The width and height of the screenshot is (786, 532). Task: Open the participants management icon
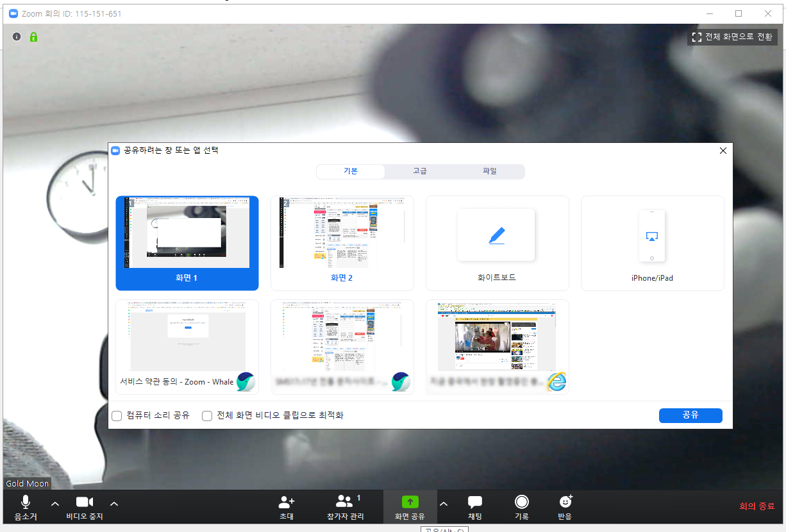pyautogui.click(x=345, y=501)
